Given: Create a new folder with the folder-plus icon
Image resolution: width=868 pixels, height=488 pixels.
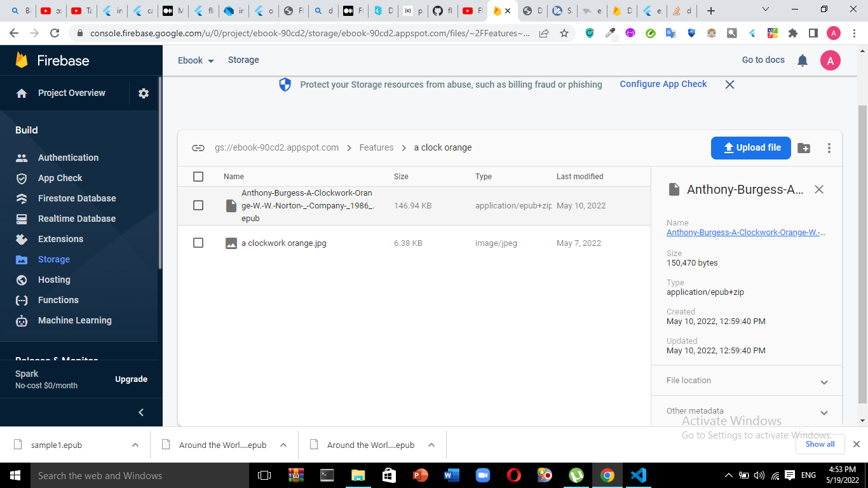Looking at the screenshot, I should (804, 148).
